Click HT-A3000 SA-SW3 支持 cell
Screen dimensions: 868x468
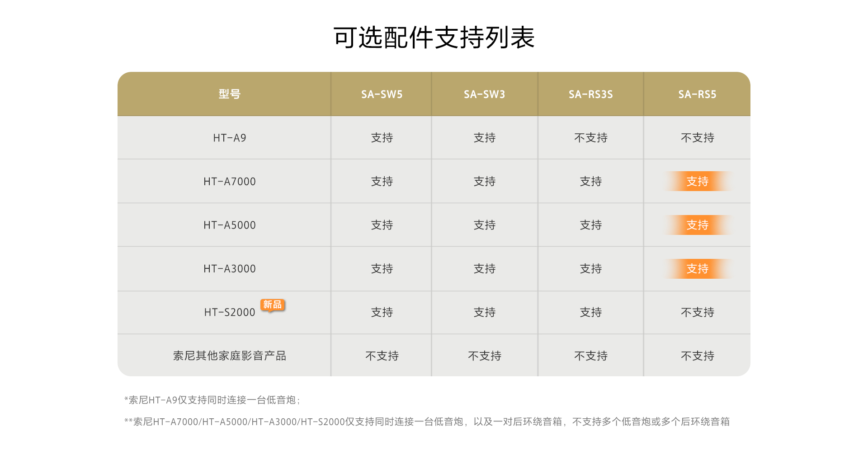pyautogui.click(x=484, y=269)
